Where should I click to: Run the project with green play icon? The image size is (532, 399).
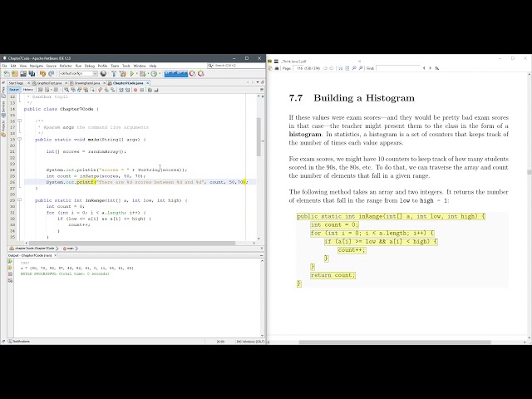pyautogui.click(x=132, y=74)
